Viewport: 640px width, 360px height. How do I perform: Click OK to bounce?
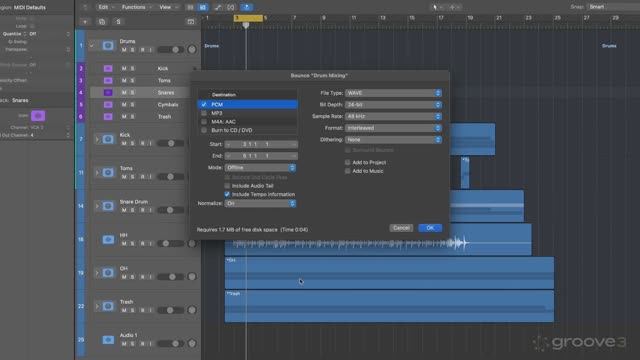click(430, 228)
